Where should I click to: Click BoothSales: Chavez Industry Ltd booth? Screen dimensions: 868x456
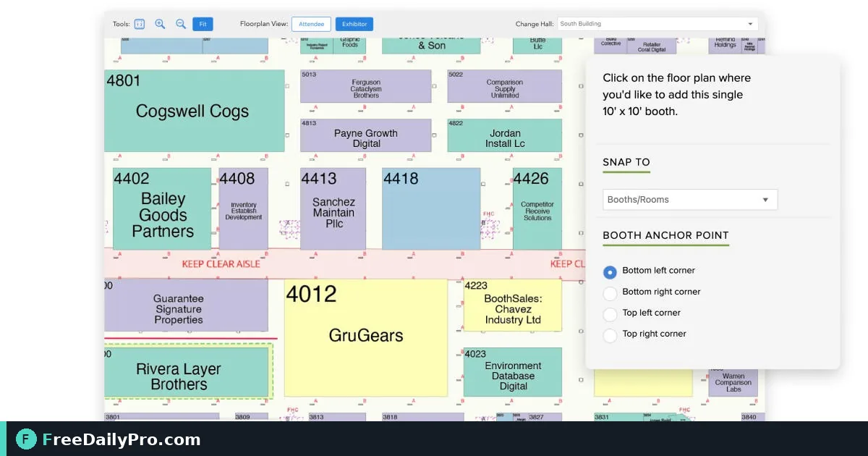513,305
